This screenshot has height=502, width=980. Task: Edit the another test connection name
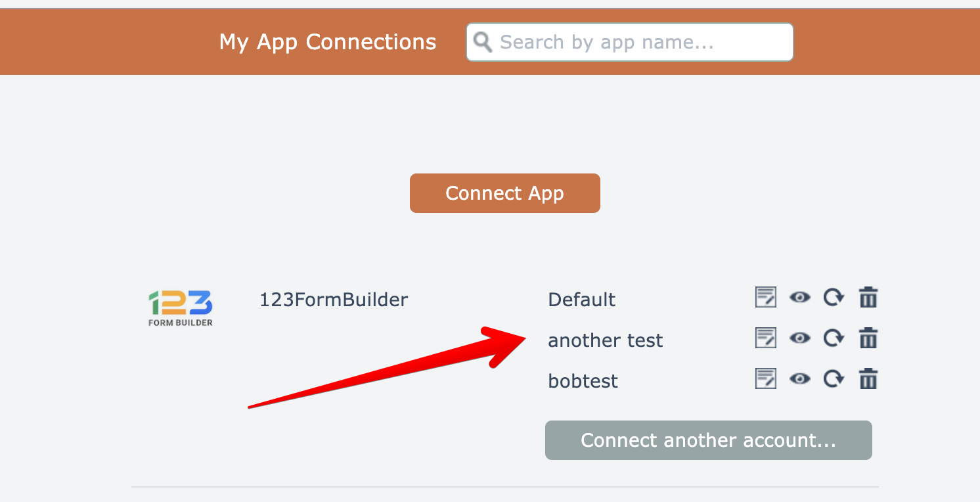(x=765, y=338)
